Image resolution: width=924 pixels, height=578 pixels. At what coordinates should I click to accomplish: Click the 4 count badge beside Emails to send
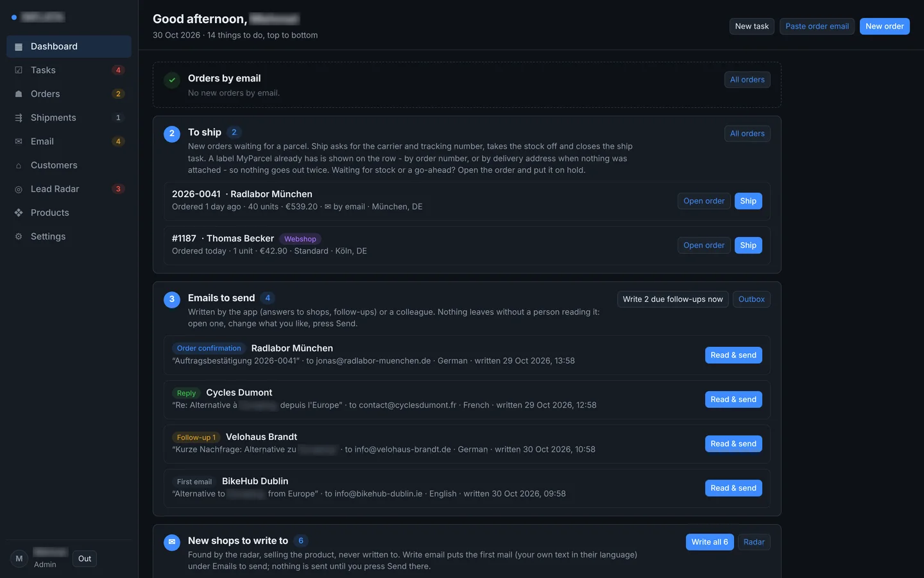(x=268, y=298)
